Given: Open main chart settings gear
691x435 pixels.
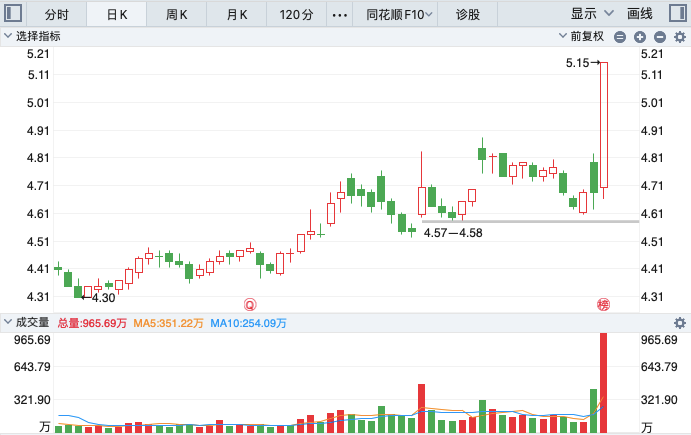Looking at the screenshot, I should pos(680,37).
